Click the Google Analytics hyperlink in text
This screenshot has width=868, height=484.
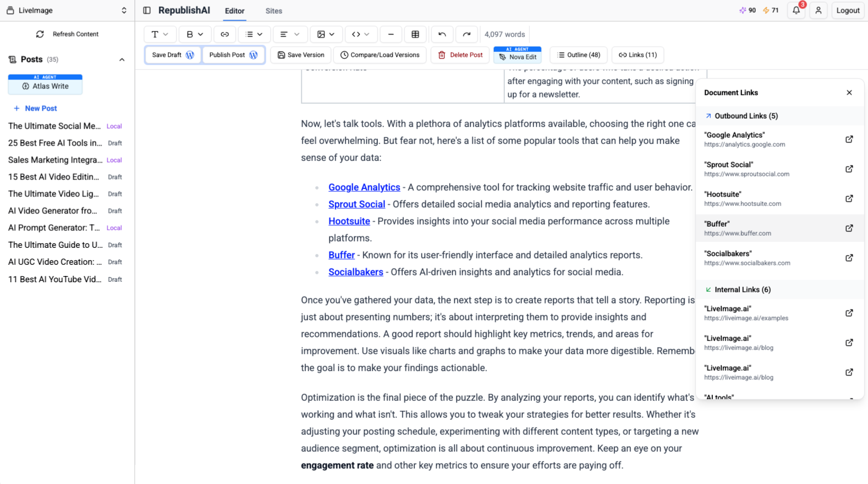coord(364,187)
